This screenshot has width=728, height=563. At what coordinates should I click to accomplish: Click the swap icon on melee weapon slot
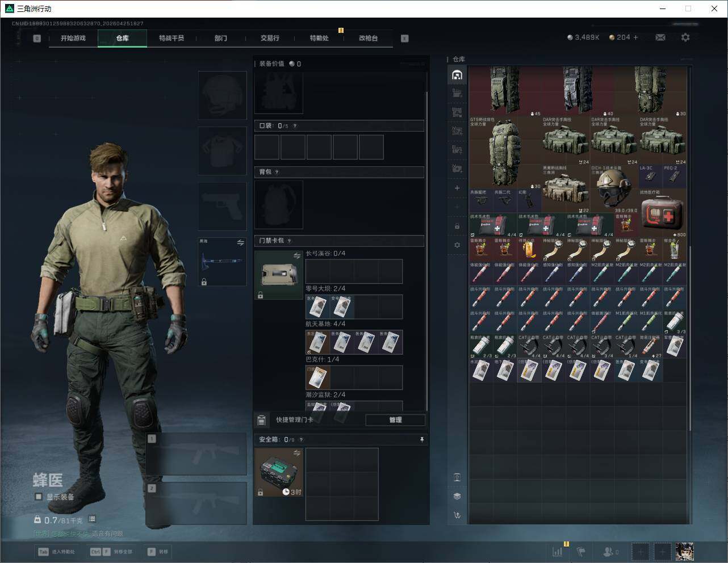pyautogui.click(x=240, y=242)
